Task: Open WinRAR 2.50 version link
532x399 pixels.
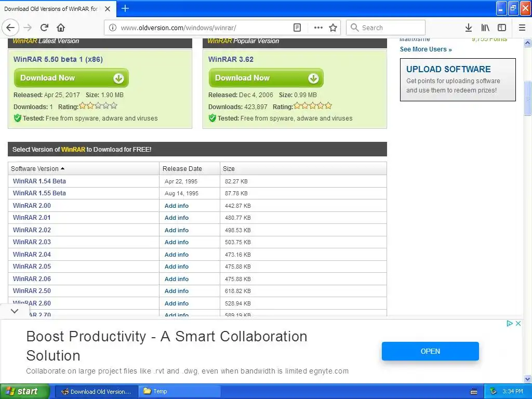Action: pyautogui.click(x=32, y=291)
